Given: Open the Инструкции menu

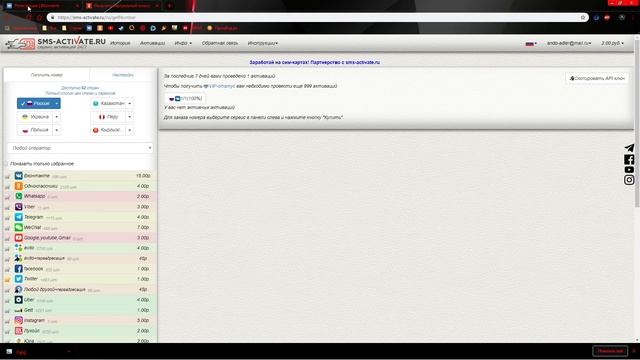Looking at the screenshot, I should [262, 43].
